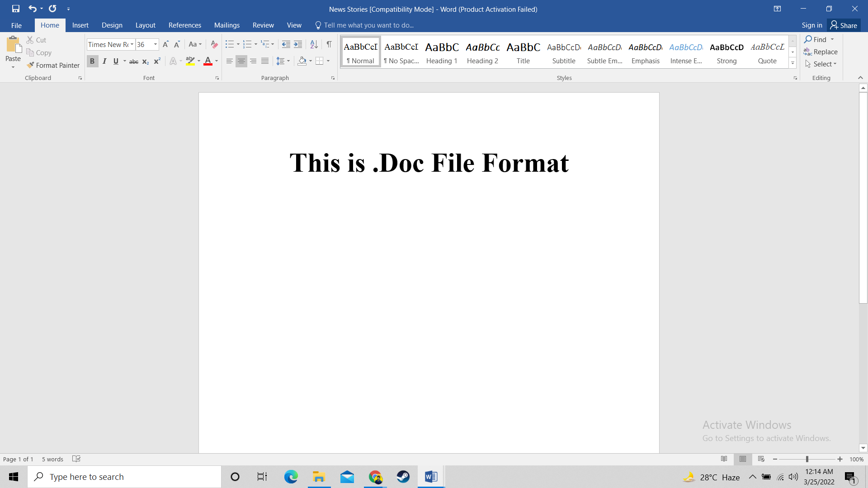Click the Paste clipboard icon

click(x=13, y=45)
